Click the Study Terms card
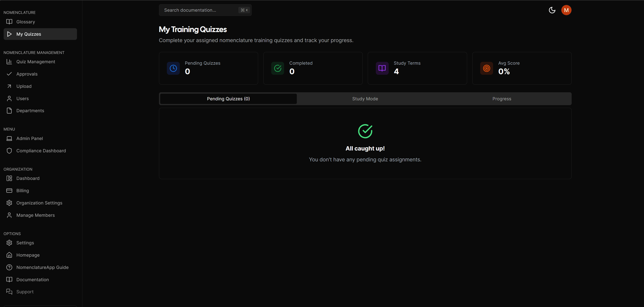The image size is (644, 307). coord(417,68)
